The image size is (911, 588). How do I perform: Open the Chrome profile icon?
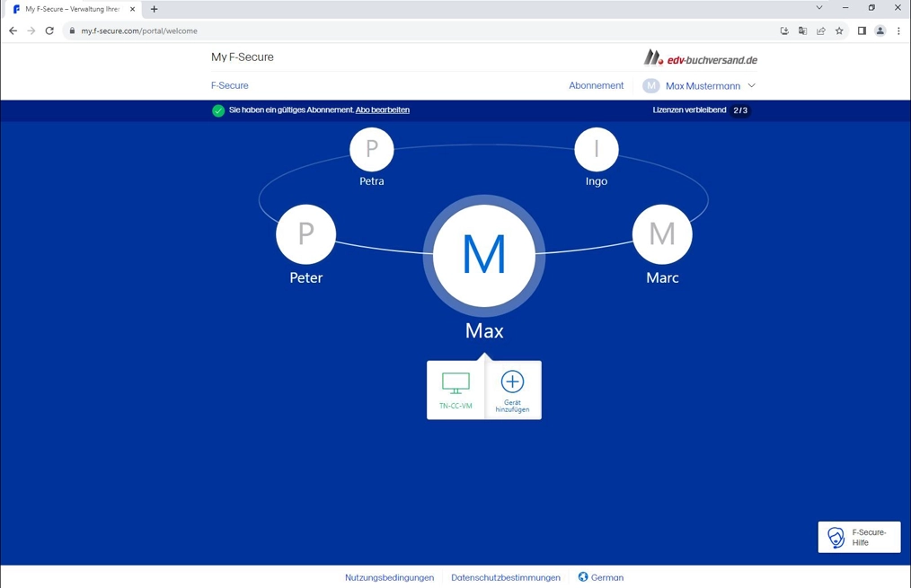click(880, 31)
